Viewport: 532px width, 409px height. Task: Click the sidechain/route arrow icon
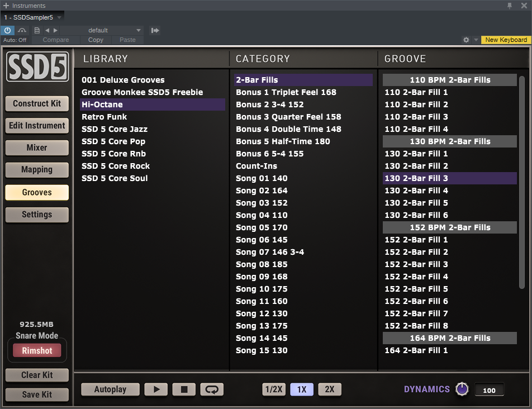tap(155, 30)
